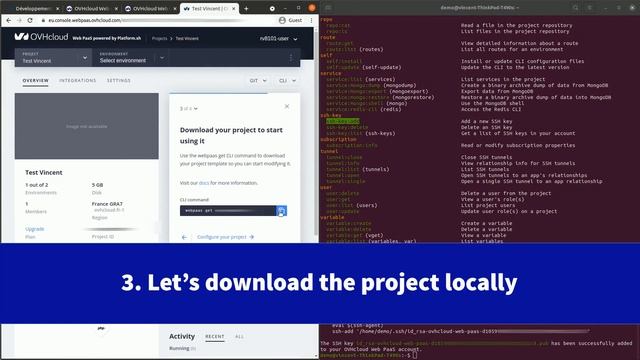Go to the previous onboarding step

point(184,237)
